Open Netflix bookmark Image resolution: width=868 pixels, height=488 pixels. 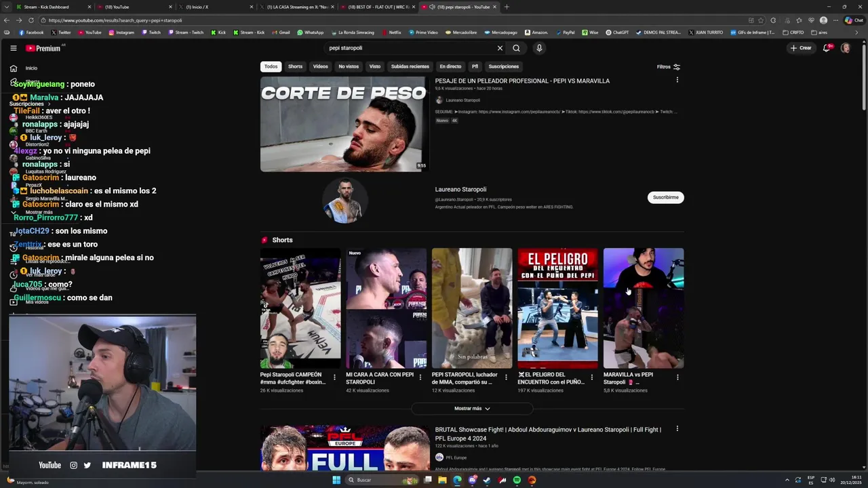[x=391, y=33]
